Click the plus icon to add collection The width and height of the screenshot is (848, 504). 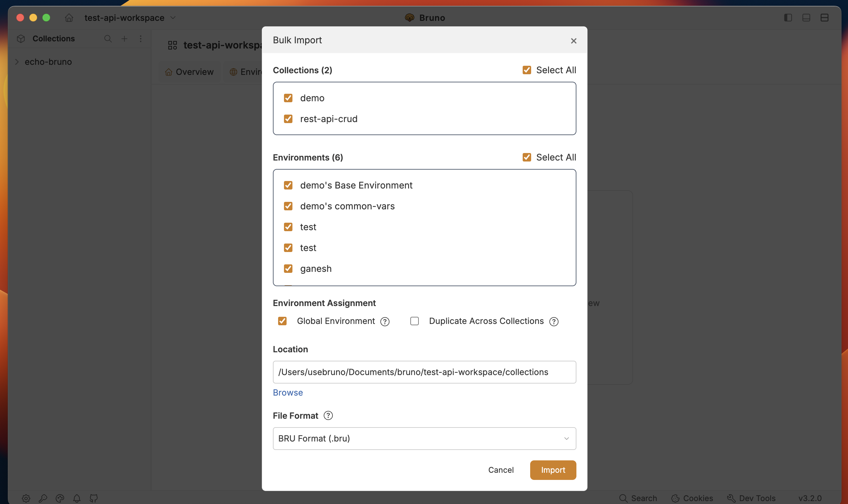click(x=125, y=39)
